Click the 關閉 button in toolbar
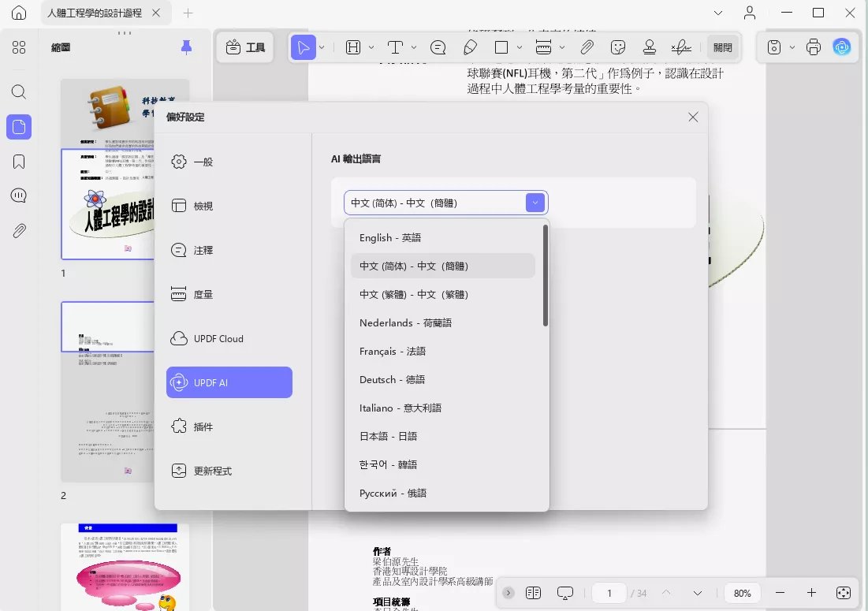Image resolution: width=868 pixels, height=611 pixels. (x=722, y=47)
